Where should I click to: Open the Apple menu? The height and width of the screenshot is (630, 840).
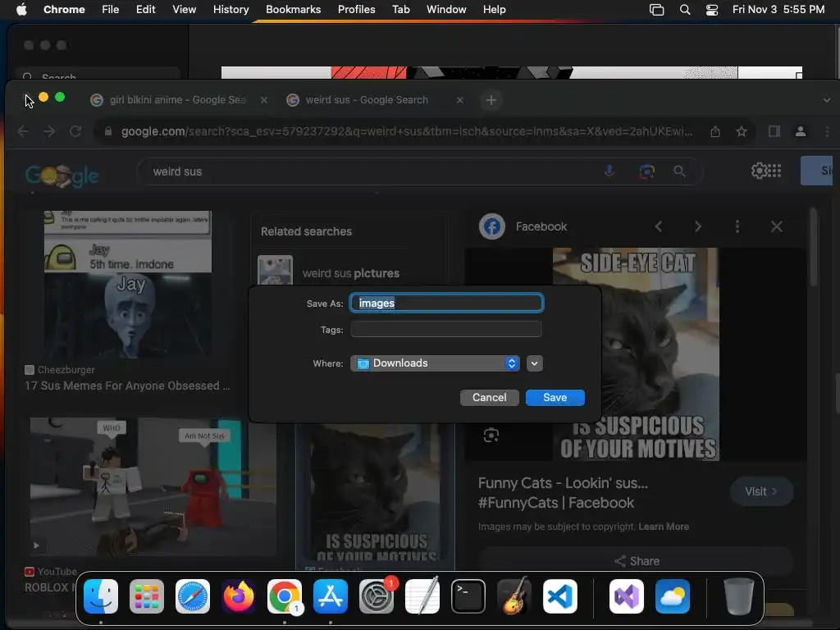(x=21, y=10)
